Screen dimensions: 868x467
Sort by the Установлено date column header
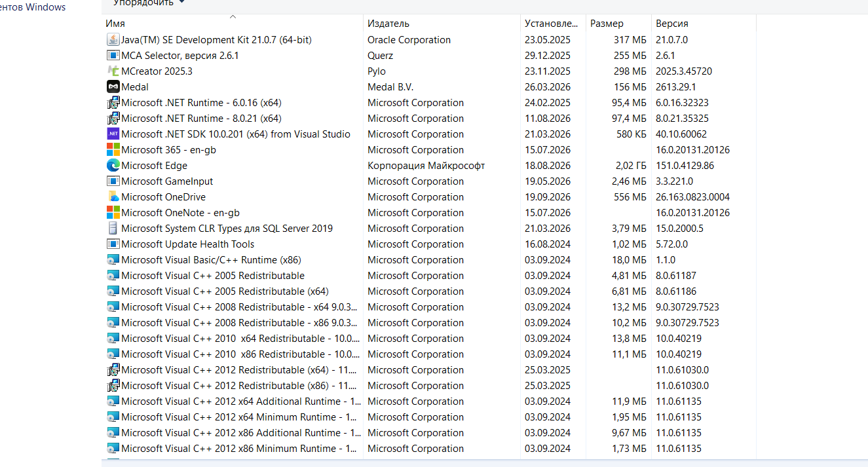[x=554, y=24]
